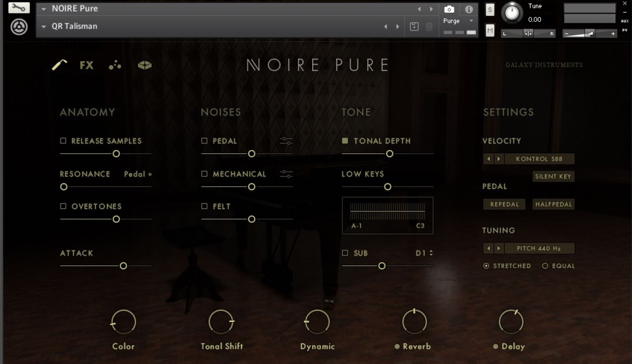Select next tuning pitch arrow

499,248
